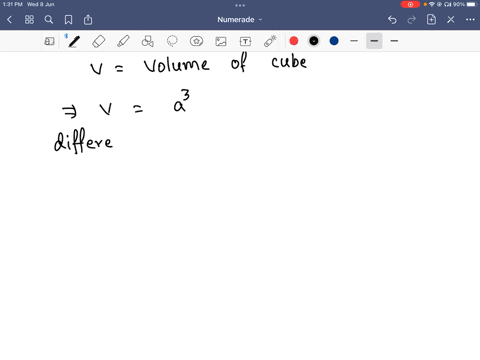The height and width of the screenshot is (360, 480).
Task: Go back with the back arrow
Action: [9, 20]
